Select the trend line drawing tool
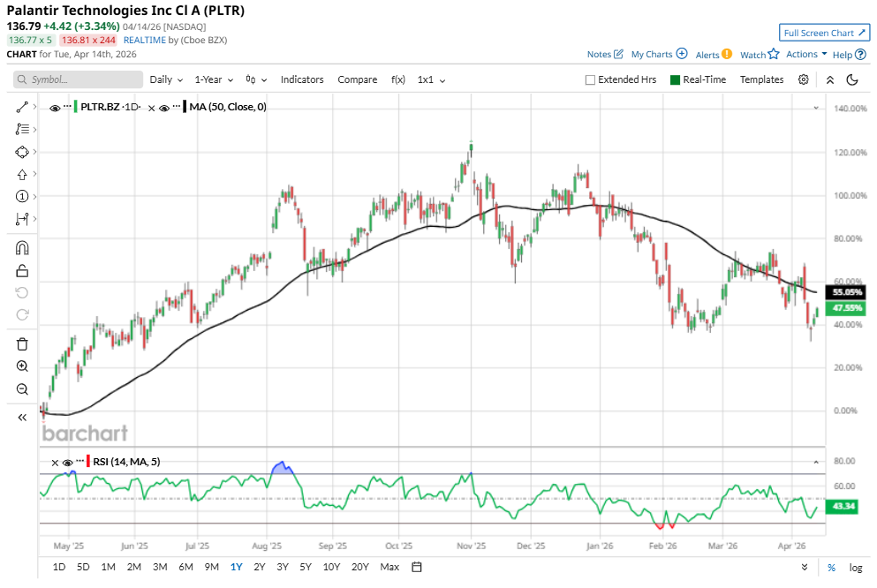877x588 pixels. click(22, 107)
